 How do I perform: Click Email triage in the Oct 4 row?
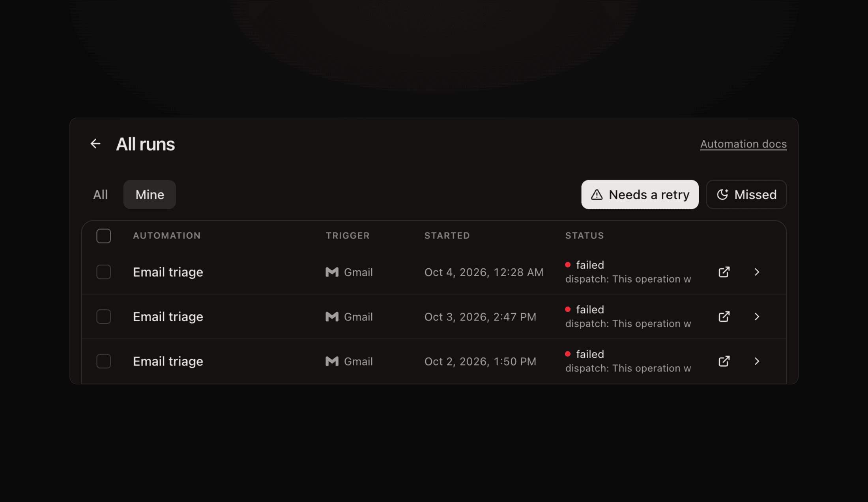pyautogui.click(x=168, y=272)
